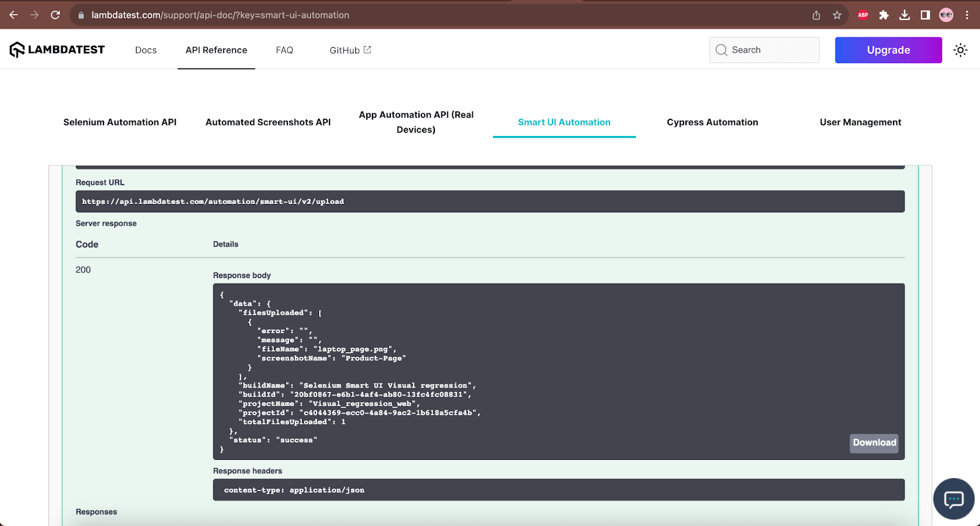Reload the page with the refresh icon
980x526 pixels.
click(55, 15)
